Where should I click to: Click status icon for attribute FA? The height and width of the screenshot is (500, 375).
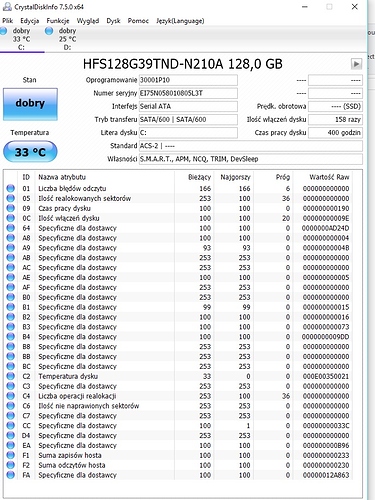(11, 475)
